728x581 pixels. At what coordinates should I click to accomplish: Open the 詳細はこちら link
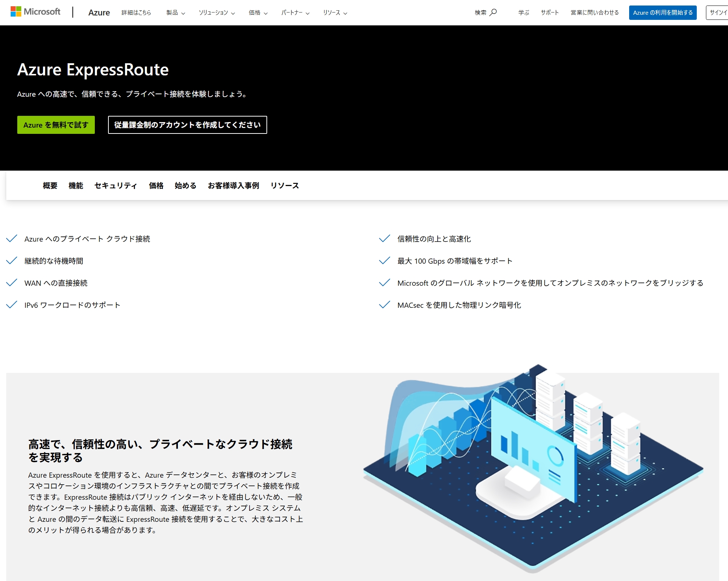(136, 13)
